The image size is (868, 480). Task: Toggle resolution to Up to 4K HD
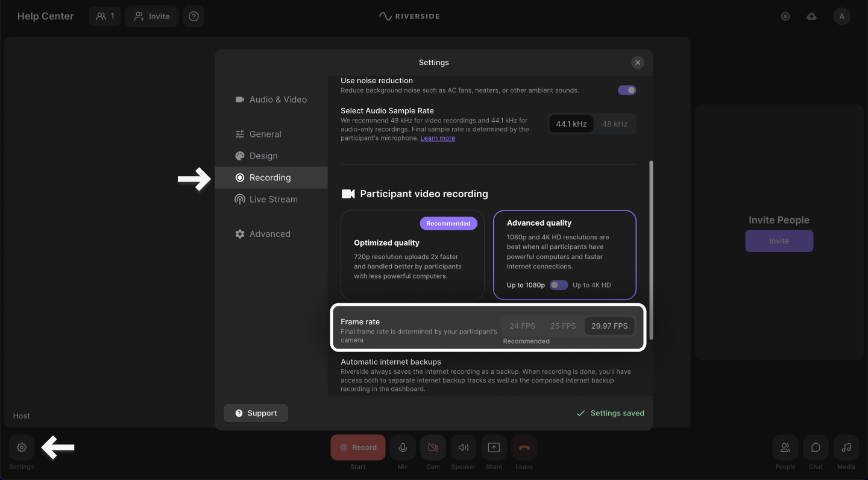pyautogui.click(x=559, y=285)
